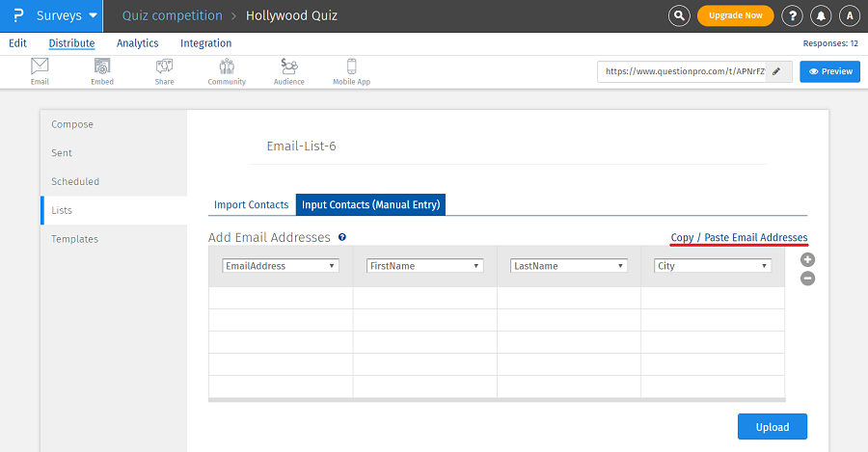Viewport: 868px width, 452px height.
Task: Switch to the Import Contacts tab
Action: point(251,204)
